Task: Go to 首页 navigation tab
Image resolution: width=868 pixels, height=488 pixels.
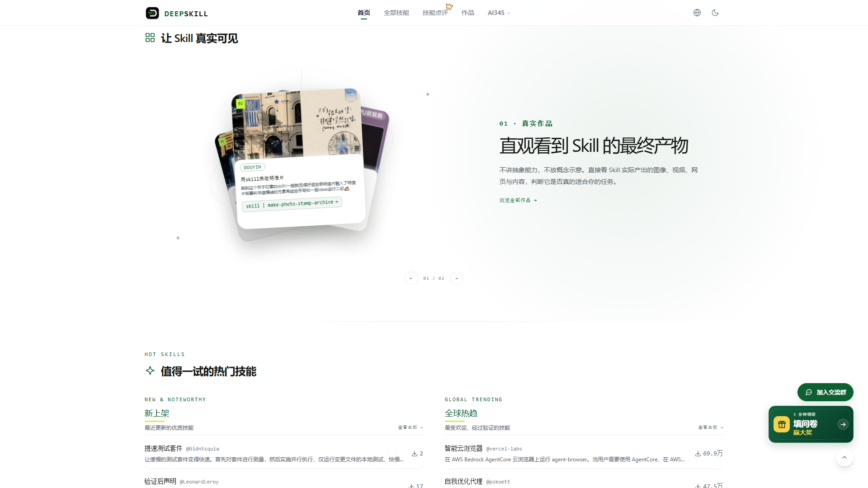Action: pos(364,13)
